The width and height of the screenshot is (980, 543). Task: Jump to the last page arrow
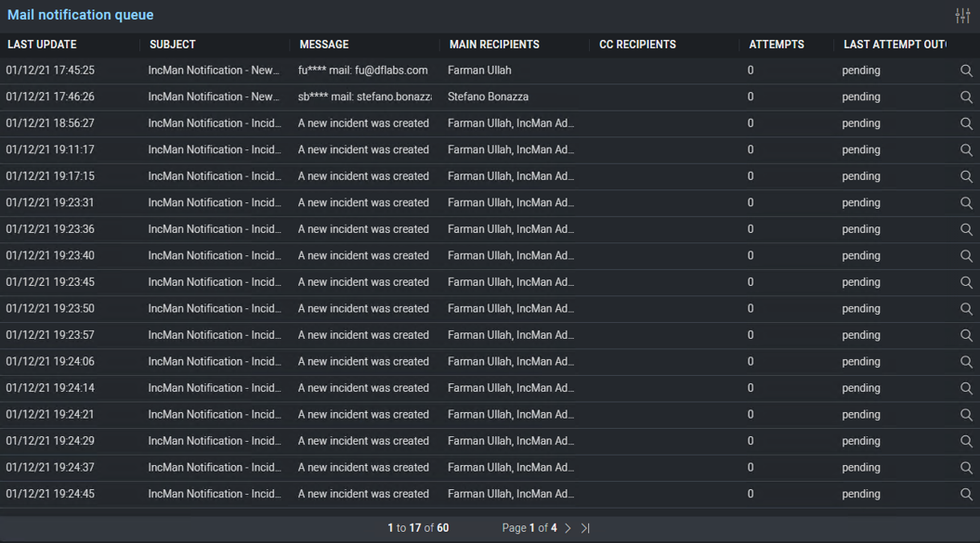(586, 527)
